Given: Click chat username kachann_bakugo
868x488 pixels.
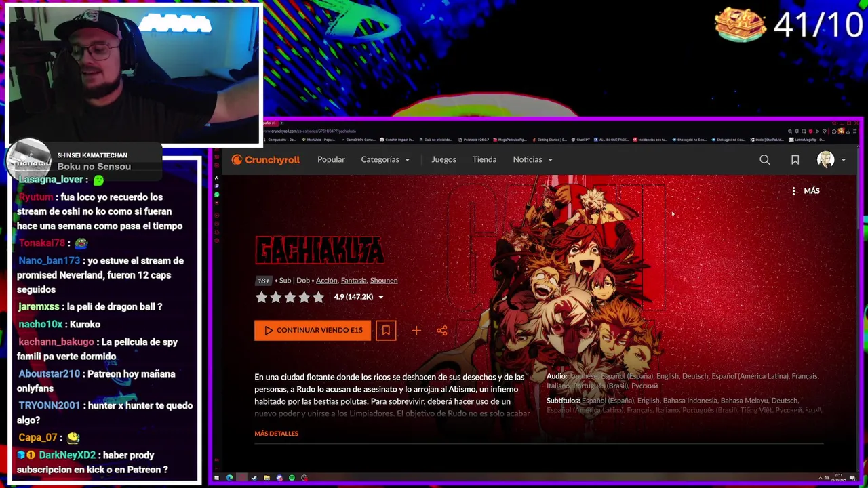Looking at the screenshot, I should 56,342.
